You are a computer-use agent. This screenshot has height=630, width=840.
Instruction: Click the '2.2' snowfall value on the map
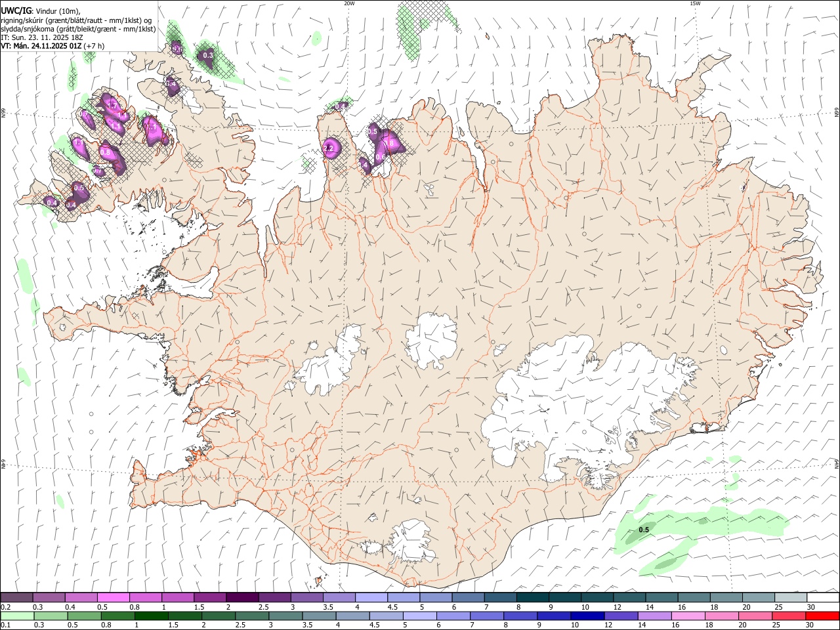point(329,149)
